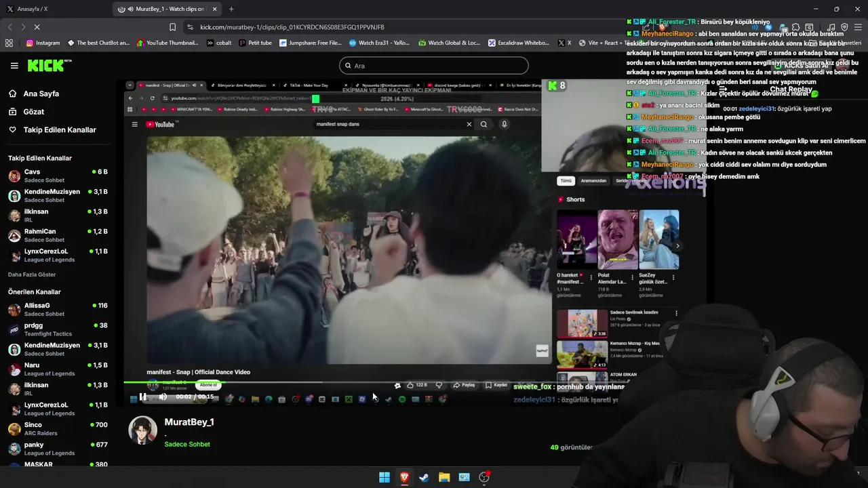Open AllissaG recommended channel
Screen dimensions: 868x488
click(58, 310)
